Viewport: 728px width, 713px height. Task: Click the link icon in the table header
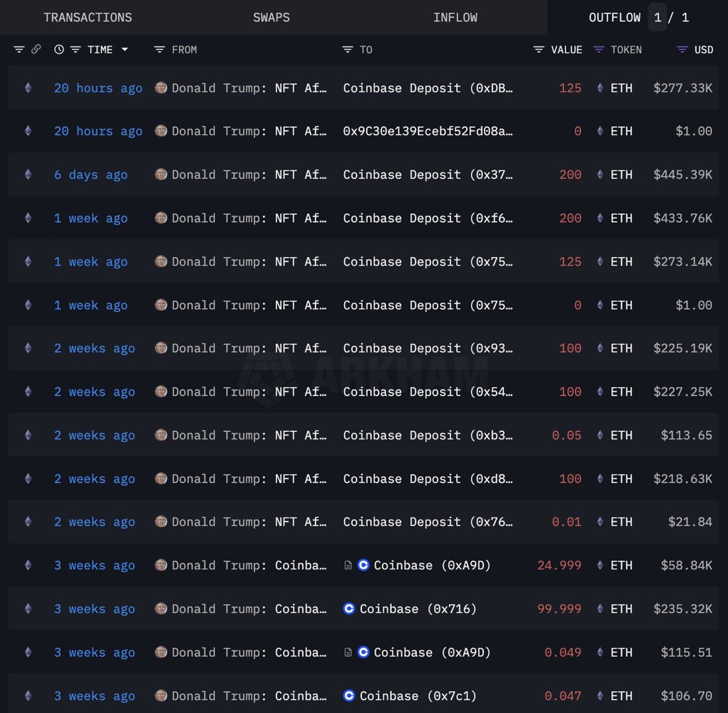pos(36,50)
